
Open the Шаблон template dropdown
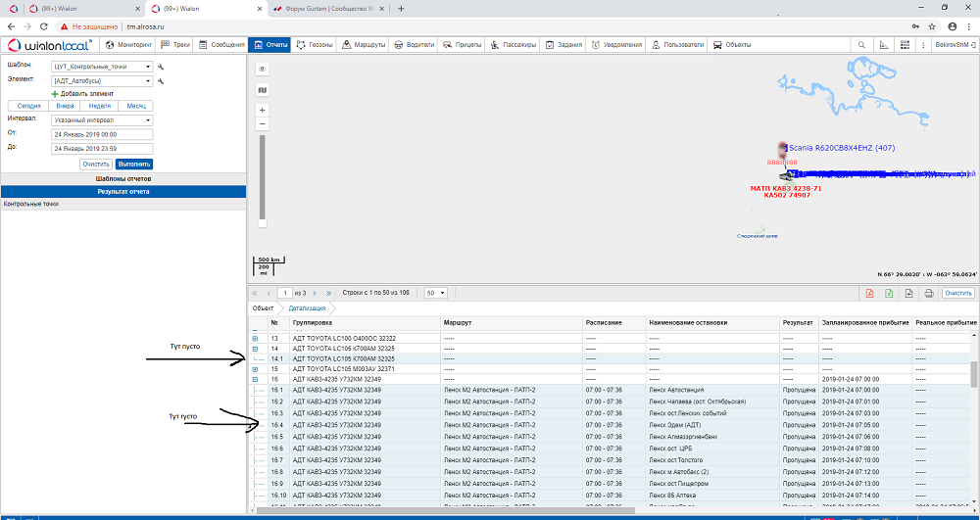tap(102, 67)
